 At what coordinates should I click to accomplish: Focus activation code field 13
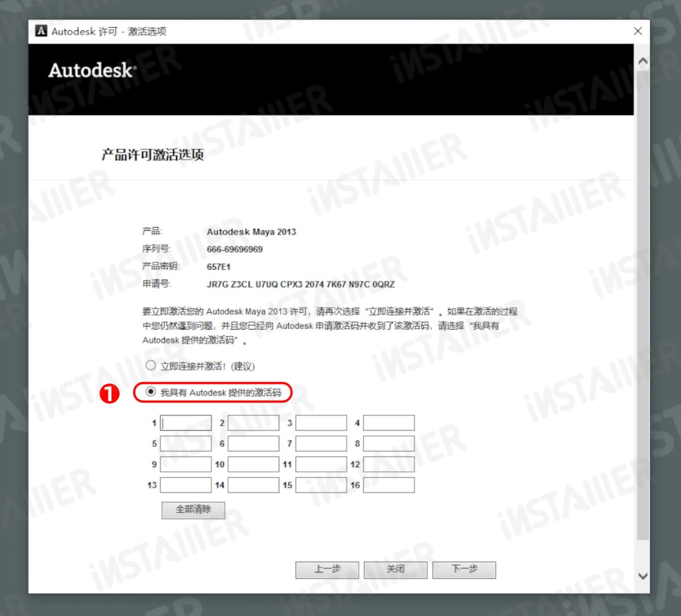point(186,485)
